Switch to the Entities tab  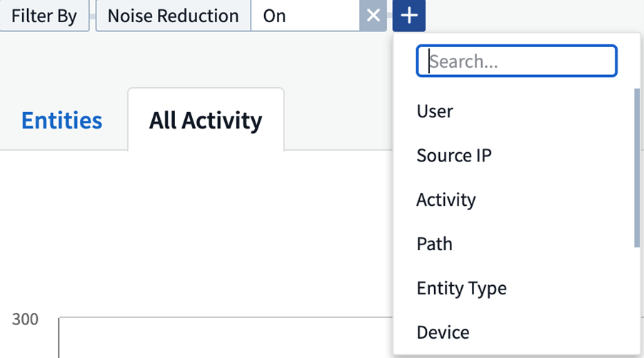61,121
